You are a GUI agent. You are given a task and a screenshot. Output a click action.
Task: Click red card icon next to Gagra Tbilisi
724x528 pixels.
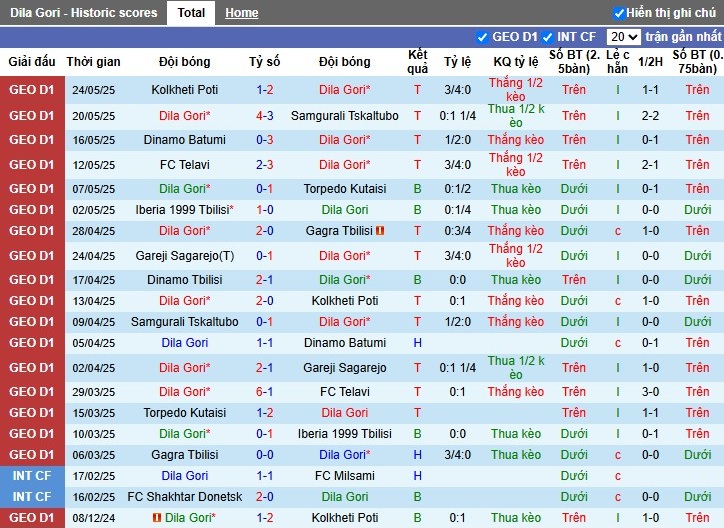pos(380,230)
